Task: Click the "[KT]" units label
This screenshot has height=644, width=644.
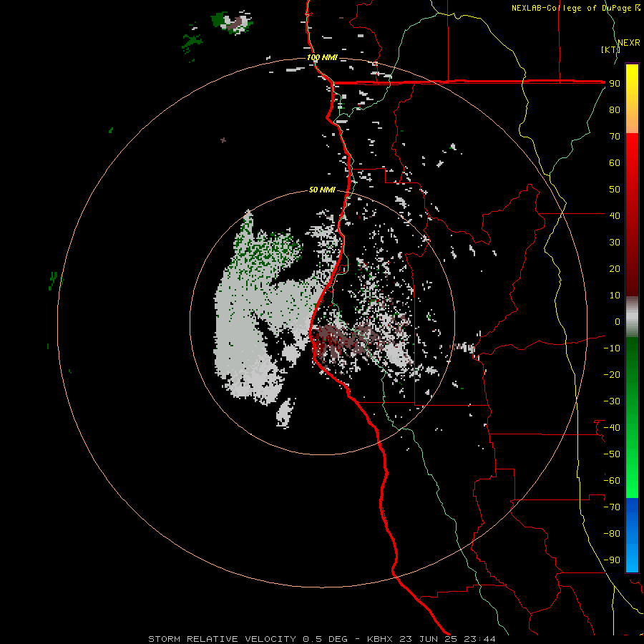Action: [611, 49]
